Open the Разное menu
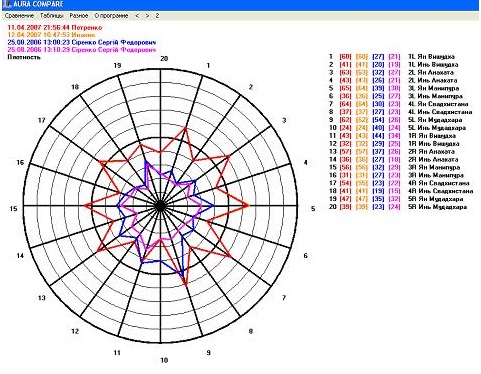The image size is (481, 374). tap(79, 16)
